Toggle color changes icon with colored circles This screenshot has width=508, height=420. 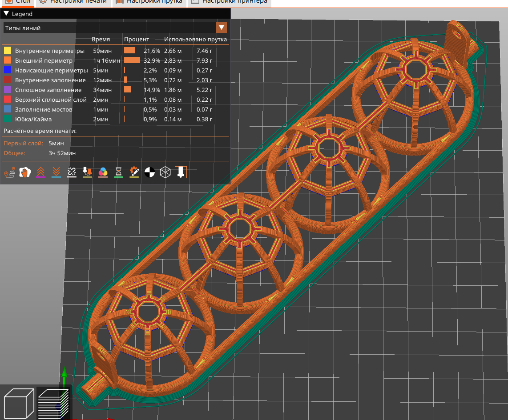[x=103, y=172]
